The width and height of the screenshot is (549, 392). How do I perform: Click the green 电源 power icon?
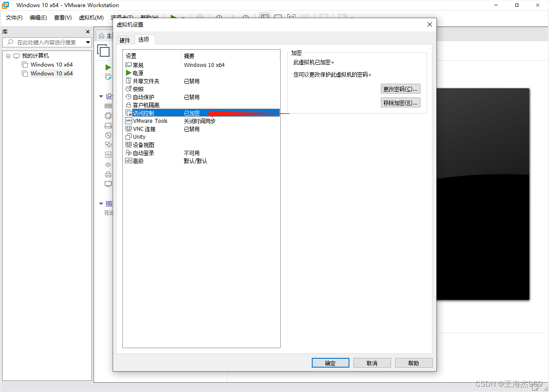[129, 73]
